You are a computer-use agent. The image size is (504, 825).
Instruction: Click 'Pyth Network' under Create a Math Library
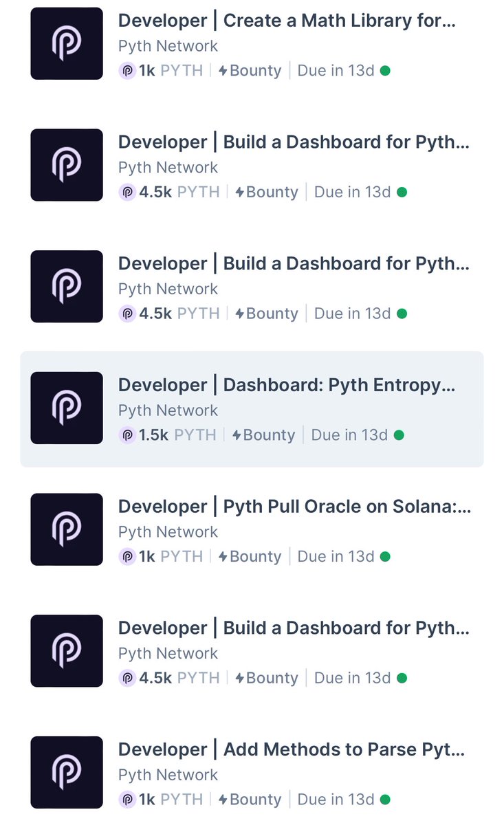[168, 46]
